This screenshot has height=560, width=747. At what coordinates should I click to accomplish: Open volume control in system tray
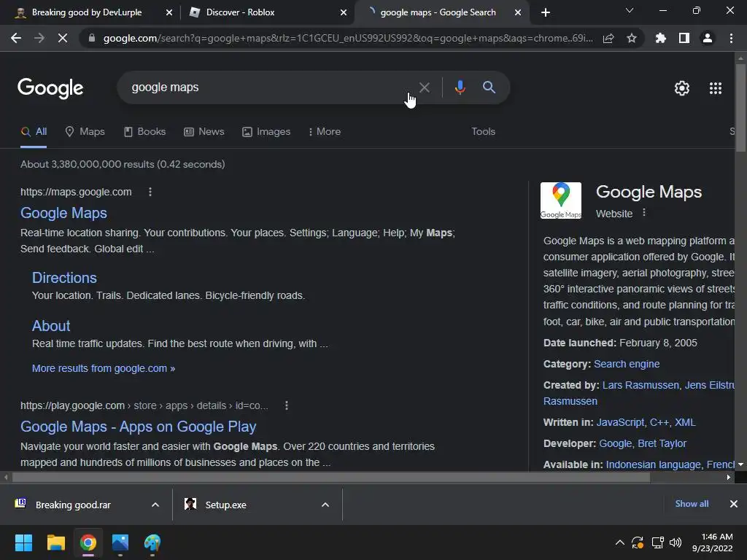676,542
